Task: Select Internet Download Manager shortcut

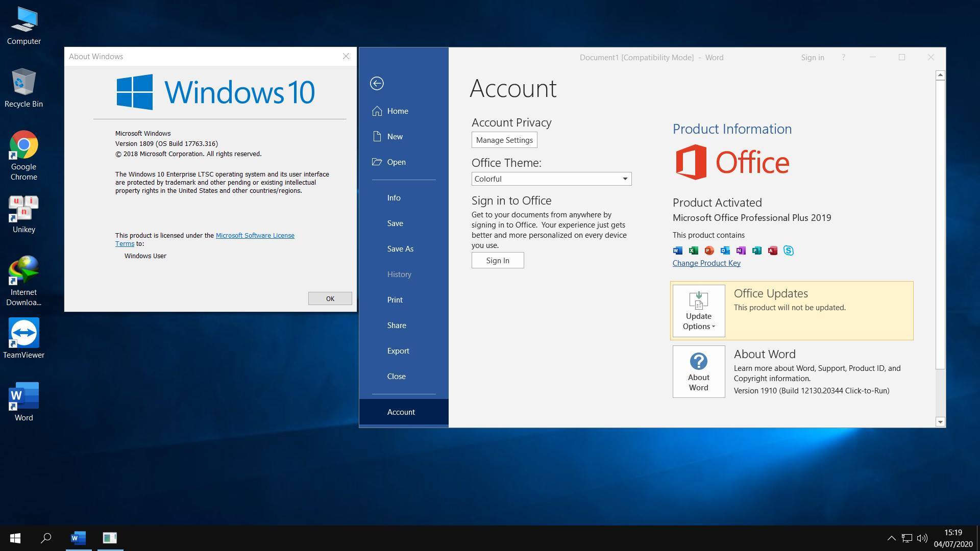Action: click(x=23, y=281)
